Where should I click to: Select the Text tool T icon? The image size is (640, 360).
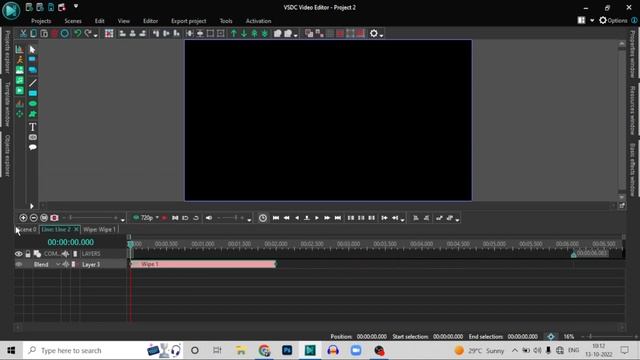33,127
